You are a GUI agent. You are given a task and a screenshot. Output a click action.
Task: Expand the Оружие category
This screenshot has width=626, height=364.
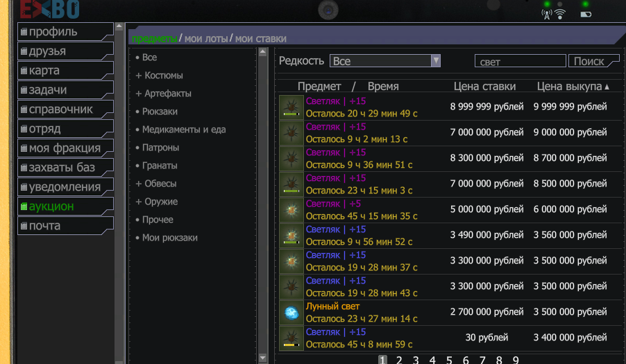point(157,201)
